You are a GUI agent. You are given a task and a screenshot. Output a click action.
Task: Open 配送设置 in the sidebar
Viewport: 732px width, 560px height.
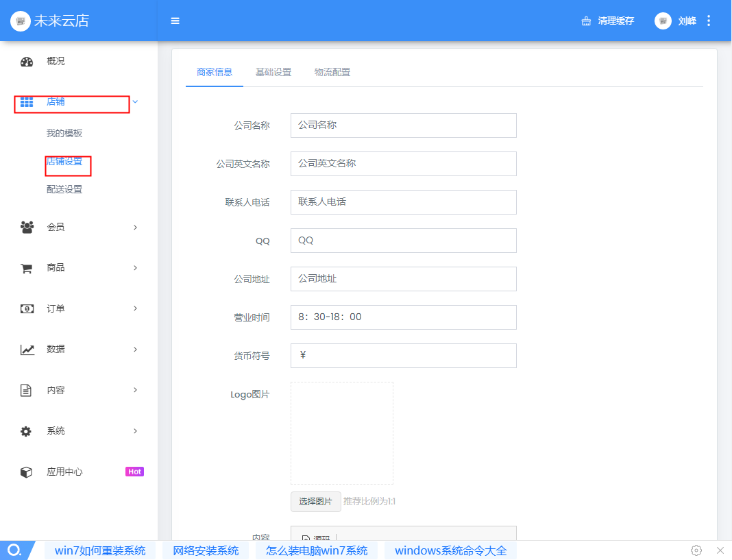[64, 189]
